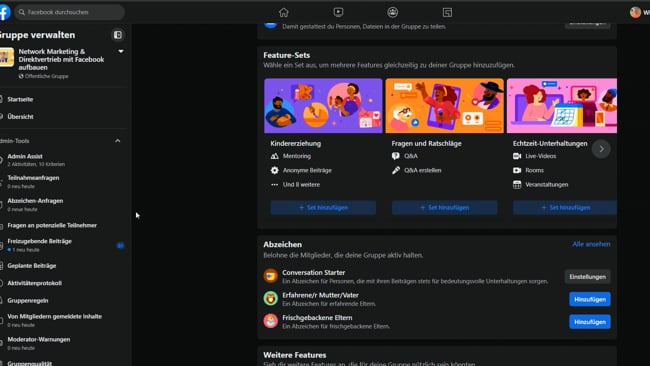
Task: Open the Gaming icon in top navigation
Action: tap(447, 12)
